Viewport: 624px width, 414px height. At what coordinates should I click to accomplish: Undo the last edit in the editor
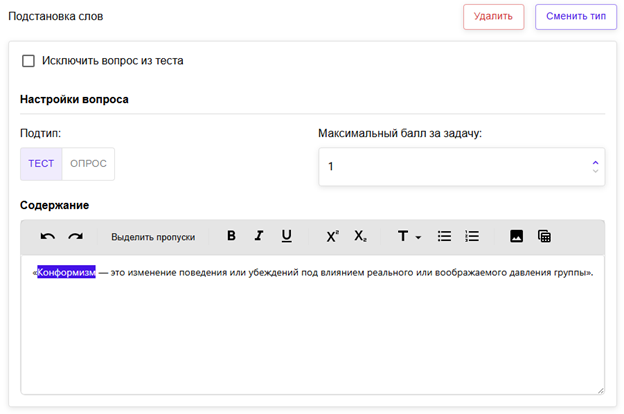pyautogui.click(x=48, y=236)
